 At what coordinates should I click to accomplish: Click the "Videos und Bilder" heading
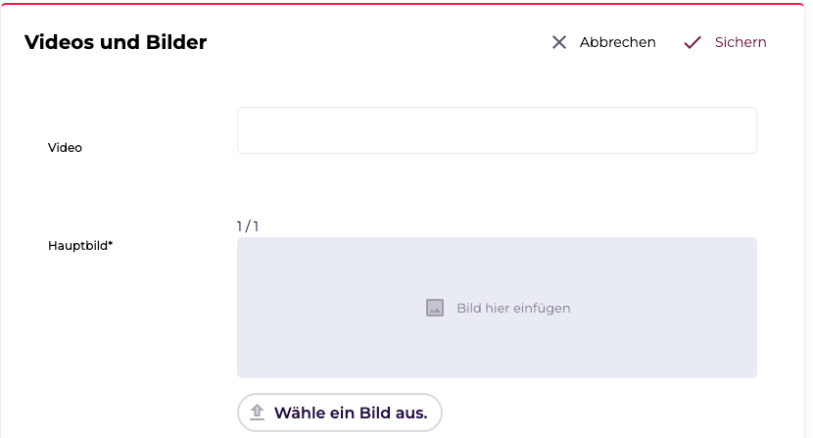(x=116, y=42)
